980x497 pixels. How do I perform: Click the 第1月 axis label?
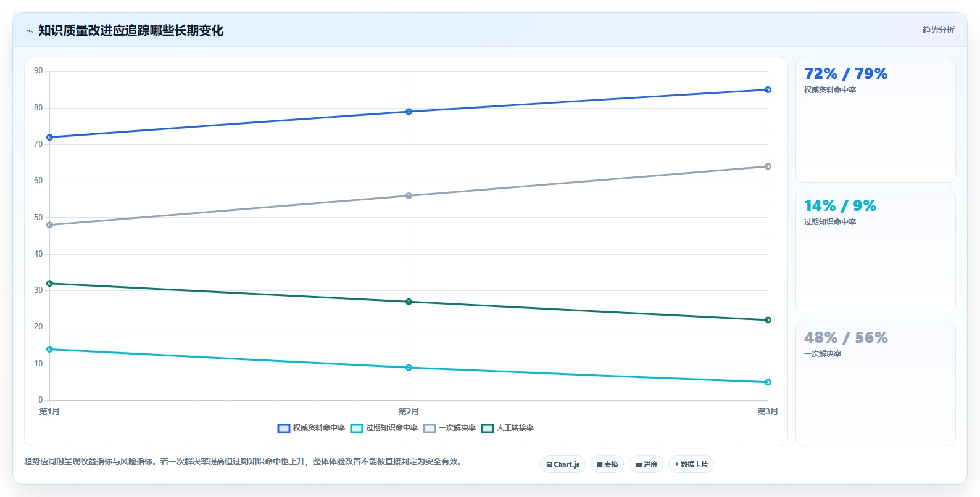[50, 411]
